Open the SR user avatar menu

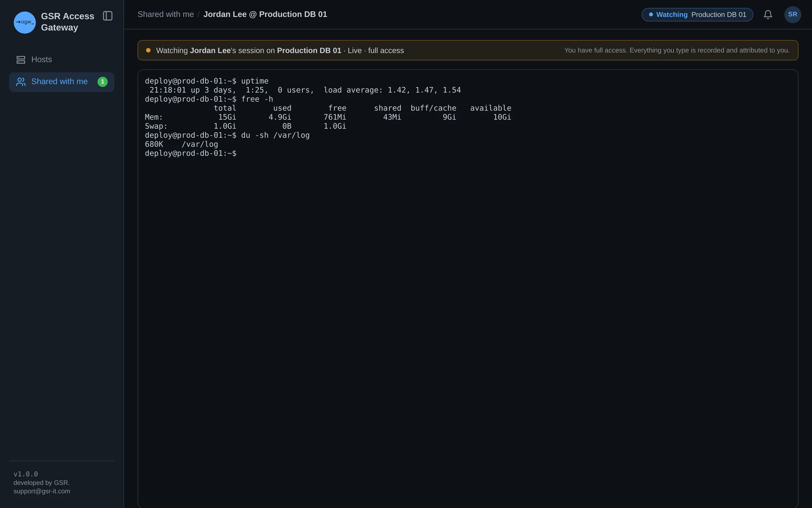pyautogui.click(x=793, y=15)
